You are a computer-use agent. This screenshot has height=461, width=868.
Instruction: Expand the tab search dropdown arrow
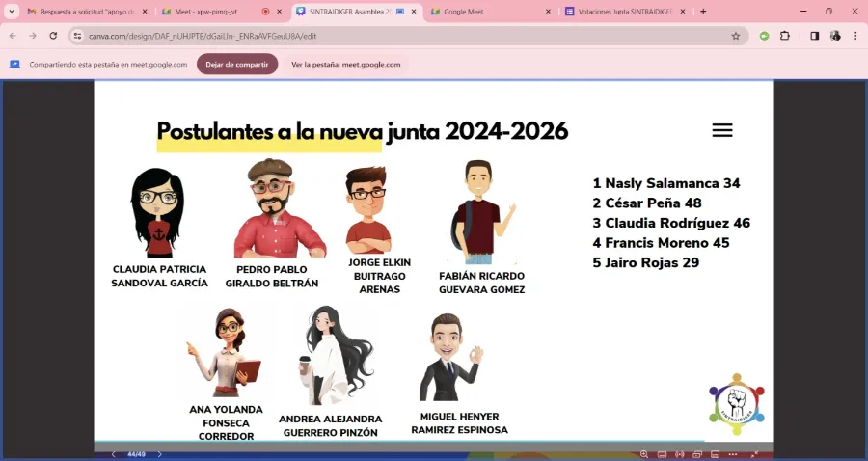[x=11, y=11]
